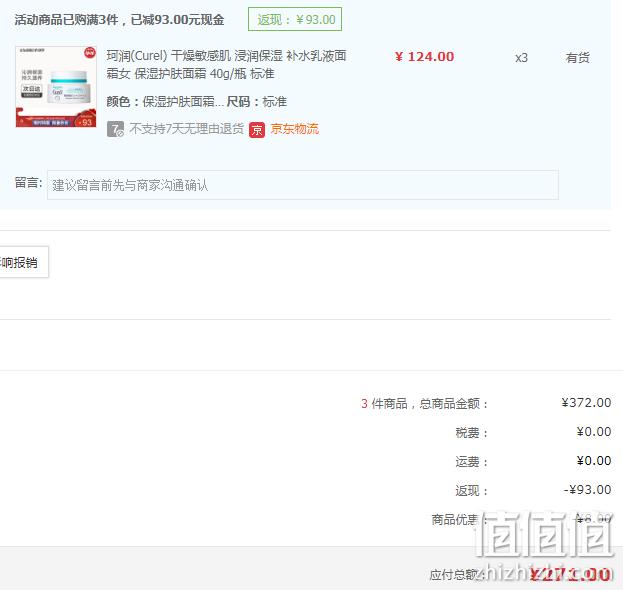Click the red 京 JD logistics icon
The image size is (623, 590).
tap(257, 130)
